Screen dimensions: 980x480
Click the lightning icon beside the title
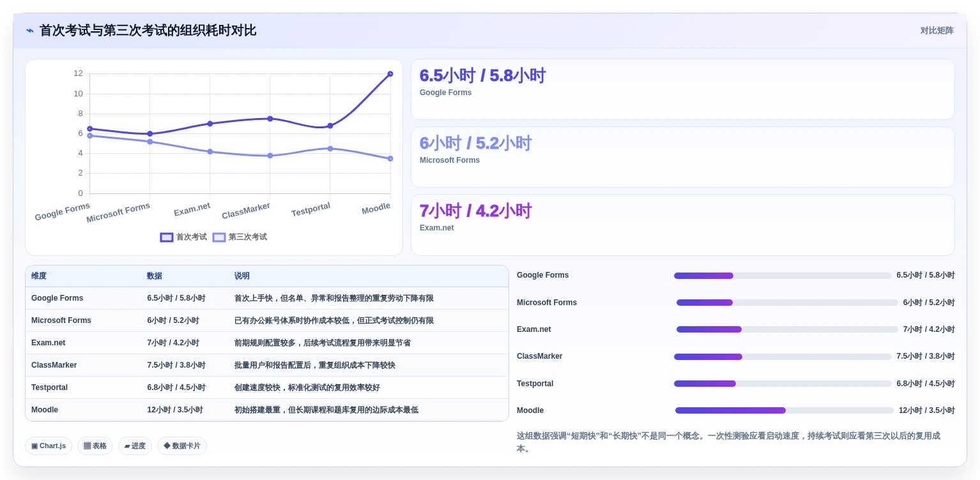[x=30, y=30]
